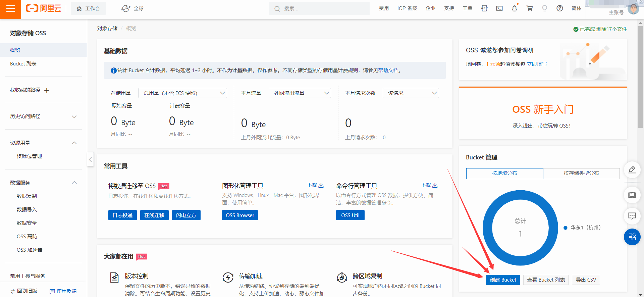This screenshot has height=297, width=644.
Task: Click the help question mark icon
Action: 559,8
